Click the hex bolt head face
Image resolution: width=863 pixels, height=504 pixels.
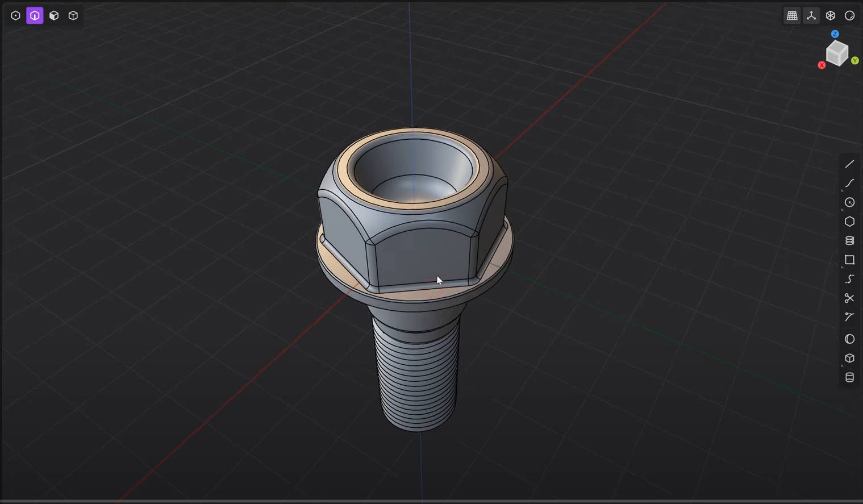point(420,256)
